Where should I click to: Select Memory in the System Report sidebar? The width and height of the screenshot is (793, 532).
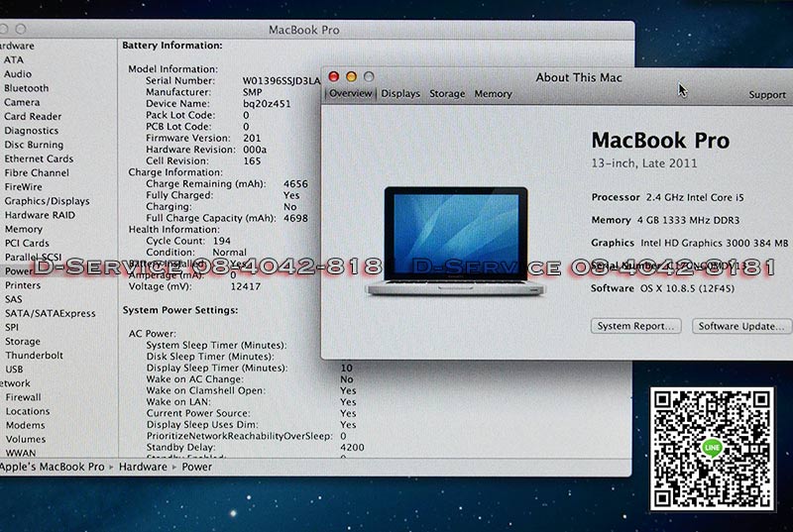[x=23, y=230]
